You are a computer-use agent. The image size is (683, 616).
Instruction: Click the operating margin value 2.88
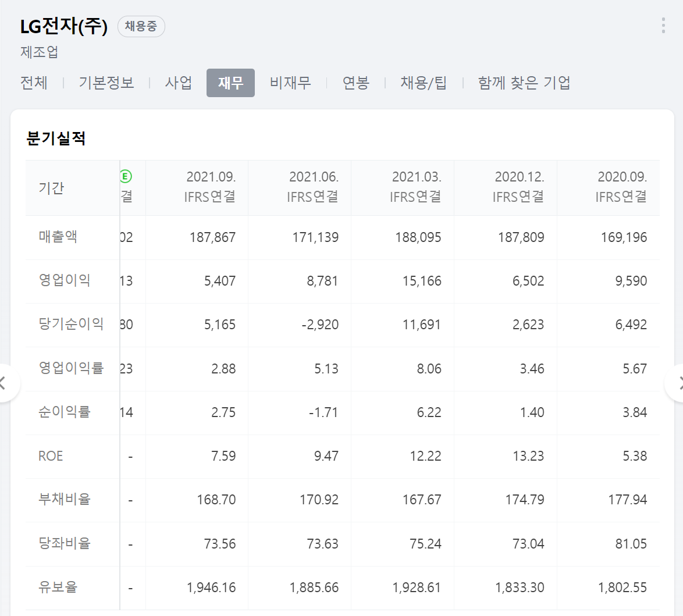point(223,369)
